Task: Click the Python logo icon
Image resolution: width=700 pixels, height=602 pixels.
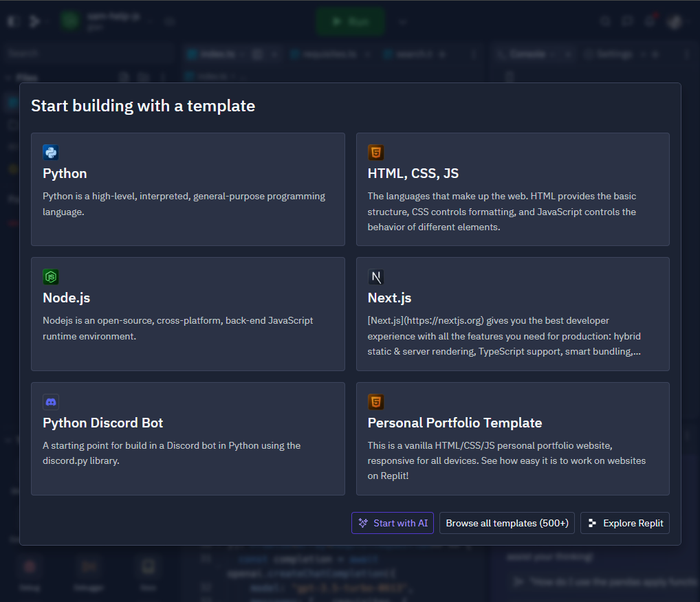Action: (51, 153)
